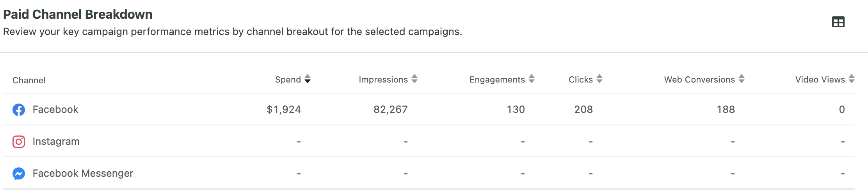This screenshot has height=190, width=868.
Task: Select the Facebook channel row name
Action: coord(55,109)
